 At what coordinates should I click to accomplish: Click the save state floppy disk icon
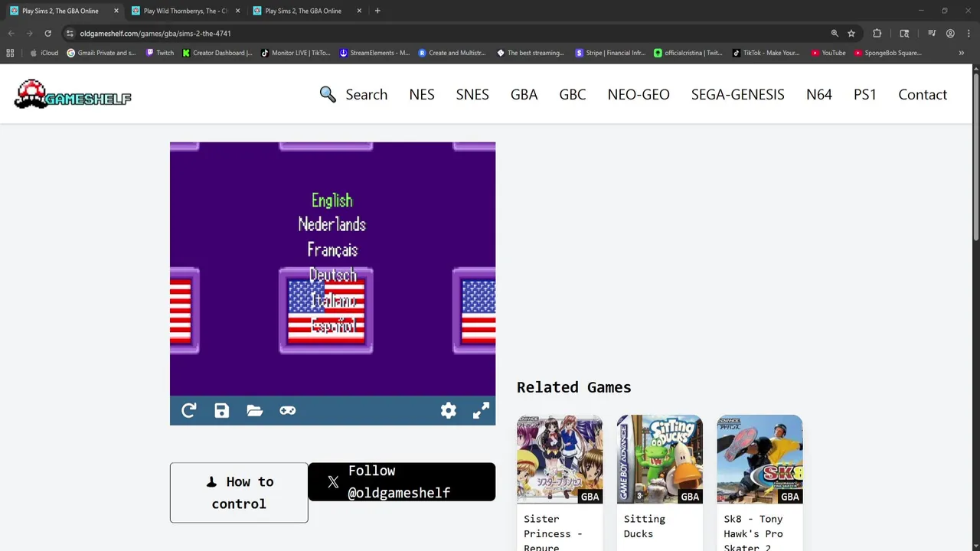coord(221,411)
